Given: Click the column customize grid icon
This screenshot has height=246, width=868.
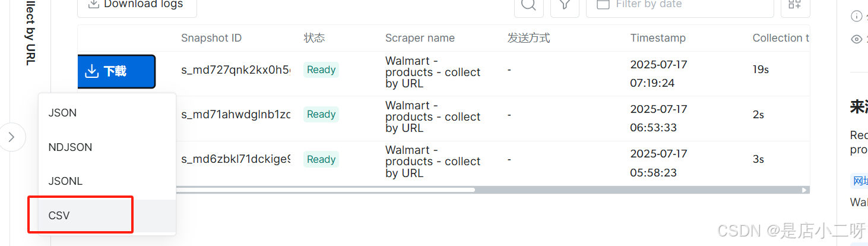Looking at the screenshot, I should (795, 5).
